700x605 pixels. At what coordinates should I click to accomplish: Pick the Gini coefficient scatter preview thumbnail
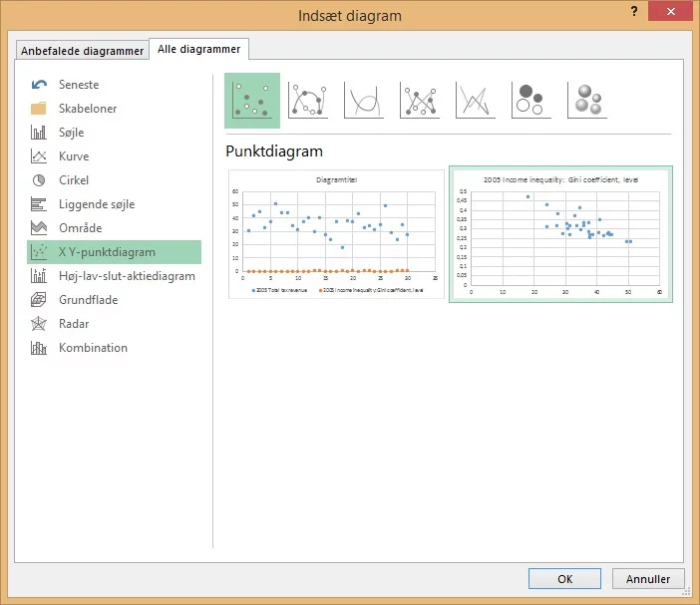tap(560, 234)
